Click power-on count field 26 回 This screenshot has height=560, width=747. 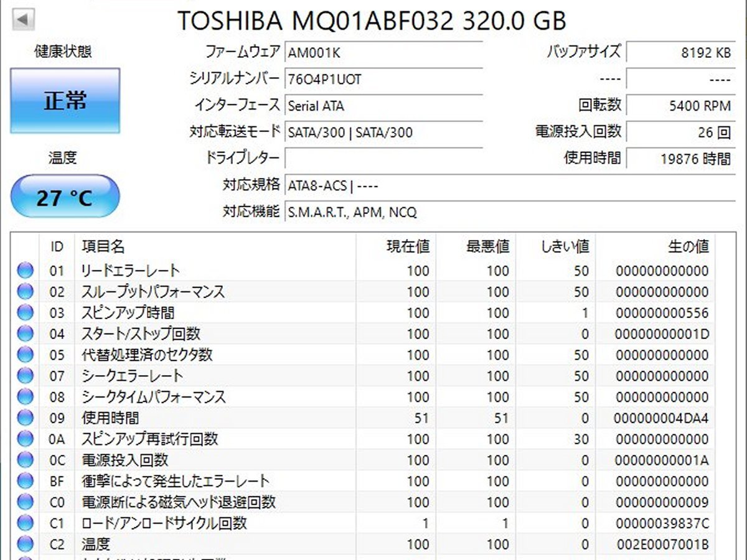[x=680, y=133]
